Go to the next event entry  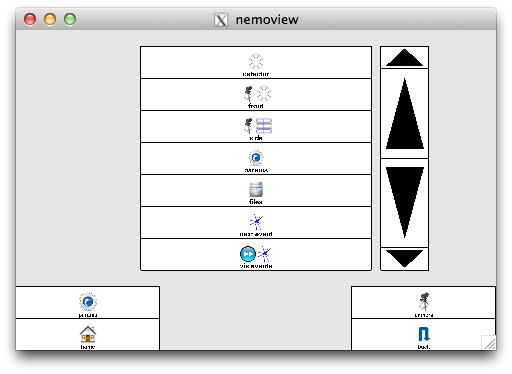(256, 223)
